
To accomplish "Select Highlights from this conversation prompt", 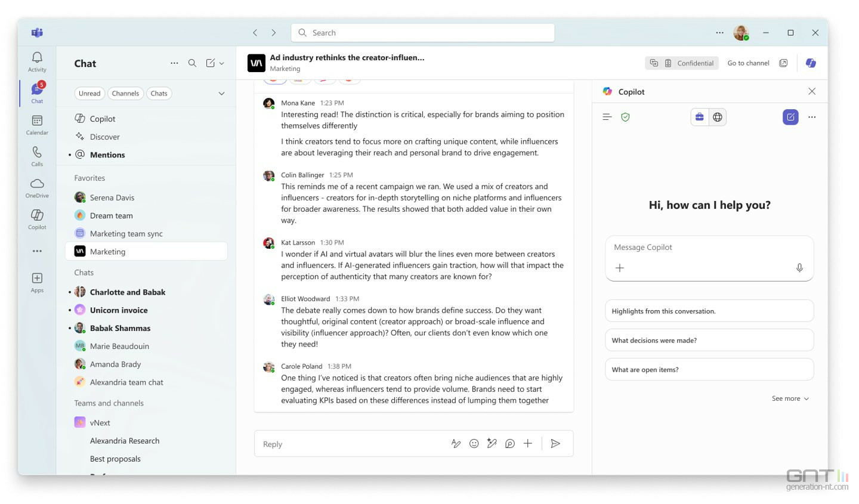I will click(x=709, y=311).
